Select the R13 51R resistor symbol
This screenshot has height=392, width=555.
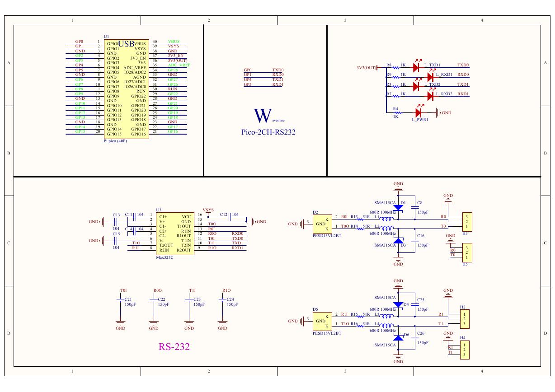(361, 219)
